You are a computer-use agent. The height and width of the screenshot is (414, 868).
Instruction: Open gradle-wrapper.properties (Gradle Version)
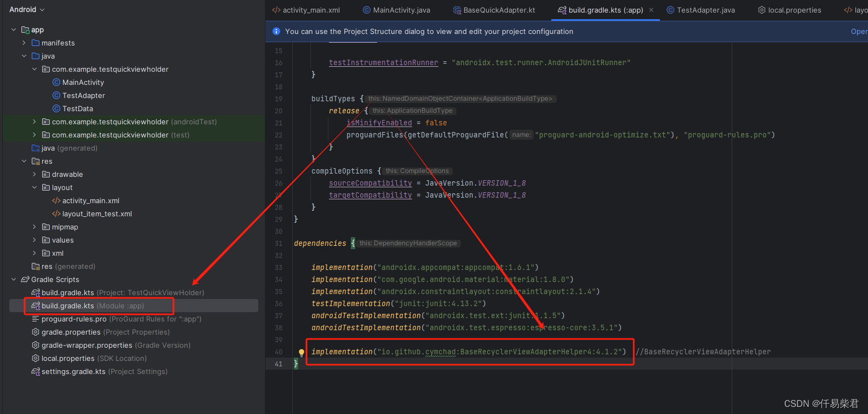pyautogui.click(x=116, y=345)
